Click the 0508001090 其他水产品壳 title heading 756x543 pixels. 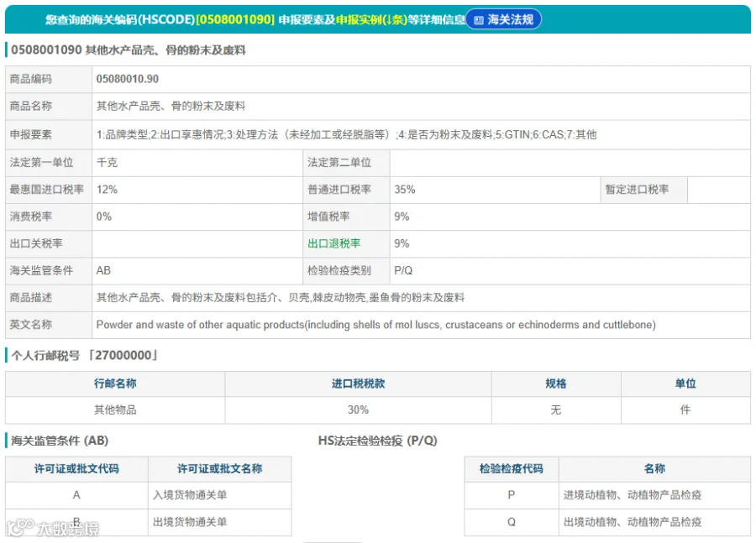click(x=129, y=50)
